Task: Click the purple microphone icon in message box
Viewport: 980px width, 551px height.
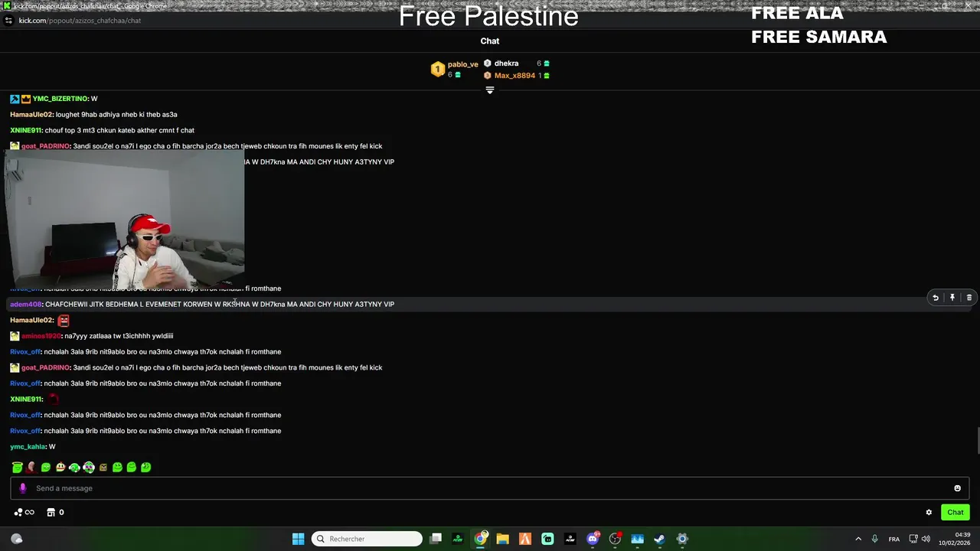Action: (22, 488)
